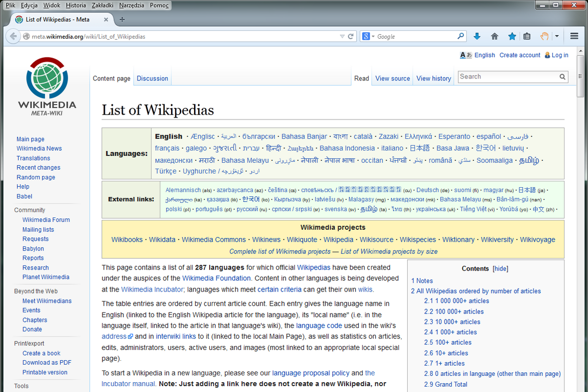
Task: Open Planet Wikimedia sidebar link
Action: tap(46, 277)
